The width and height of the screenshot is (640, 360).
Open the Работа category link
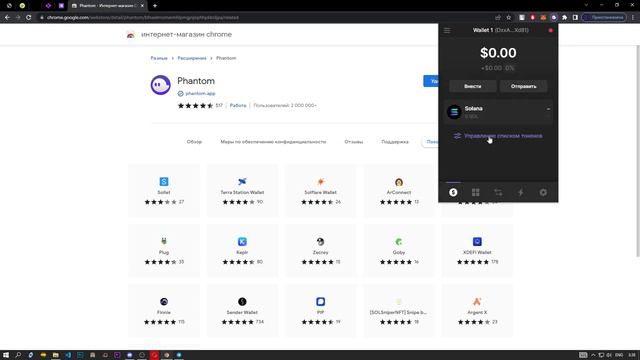(x=238, y=105)
